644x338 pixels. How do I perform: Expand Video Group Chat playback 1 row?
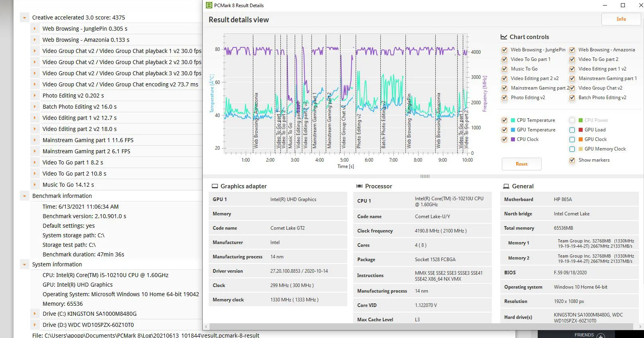(x=35, y=51)
